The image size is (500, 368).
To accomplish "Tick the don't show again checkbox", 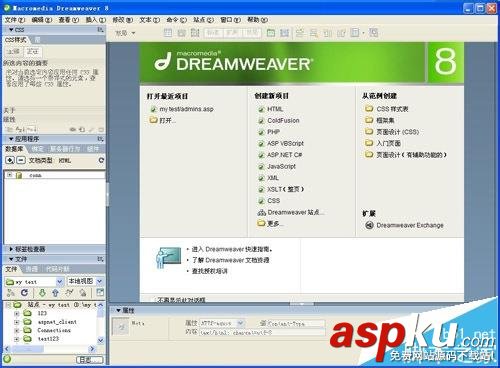I will [153, 300].
